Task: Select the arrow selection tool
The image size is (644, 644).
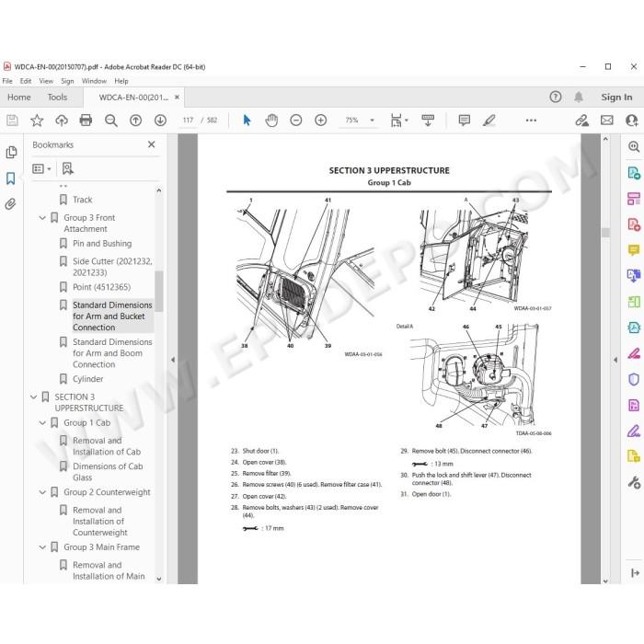Action: [x=247, y=121]
